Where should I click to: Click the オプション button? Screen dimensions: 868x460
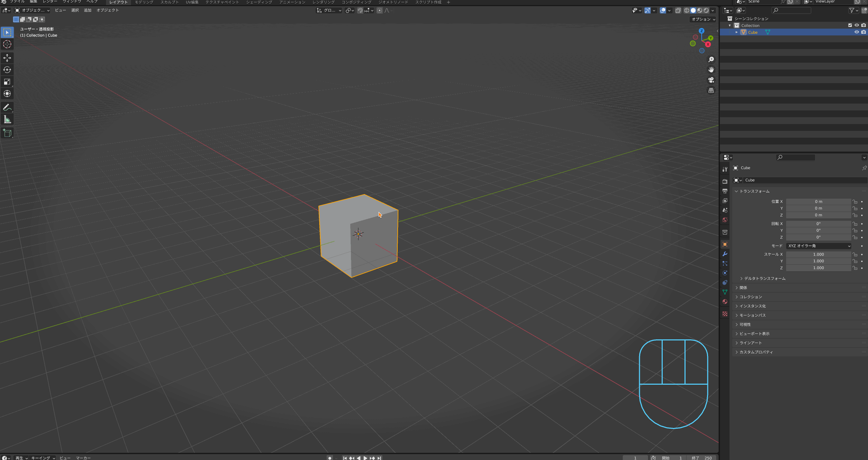(x=703, y=19)
